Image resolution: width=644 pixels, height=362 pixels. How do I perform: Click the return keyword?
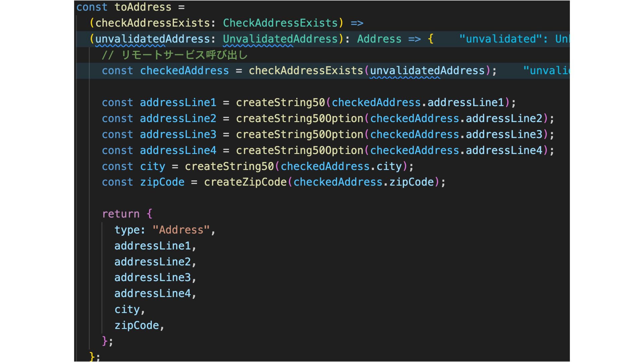(120, 214)
